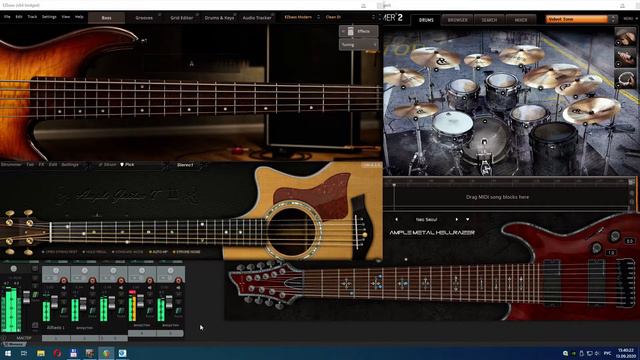Open SEARCH tab in EZdrummer
Image resolution: width=640 pixels, height=360 pixels.
[x=489, y=20]
